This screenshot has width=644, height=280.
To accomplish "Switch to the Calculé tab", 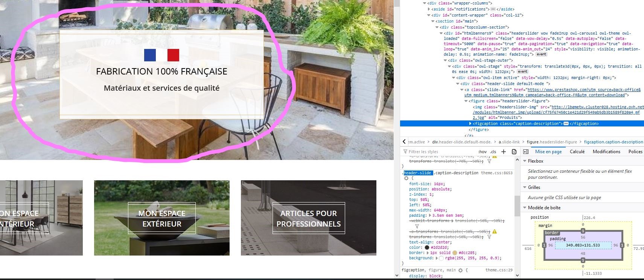I will point(577,151).
